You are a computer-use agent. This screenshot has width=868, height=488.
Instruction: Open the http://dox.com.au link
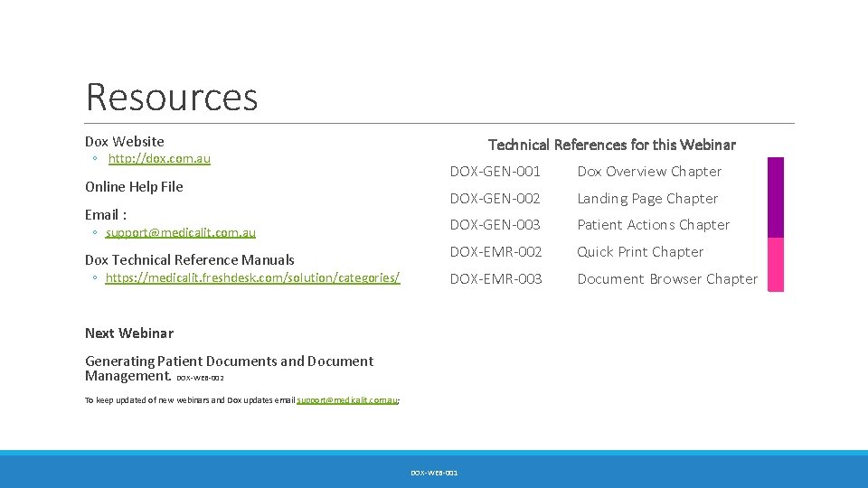point(159,159)
